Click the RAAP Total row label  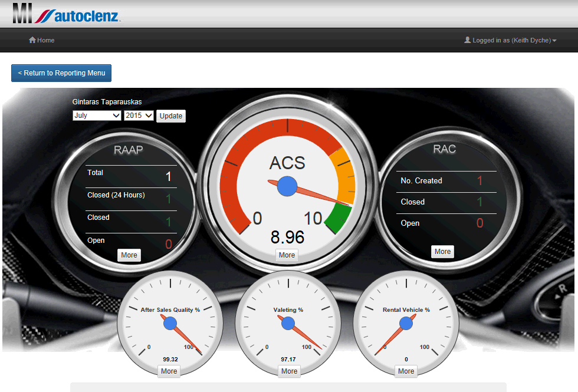pyautogui.click(x=95, y=172)
